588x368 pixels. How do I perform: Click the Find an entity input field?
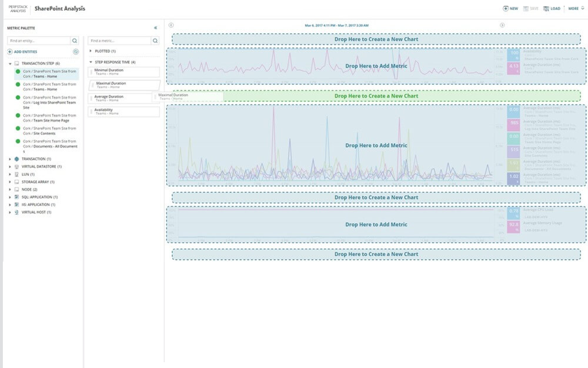click(34, 41)
